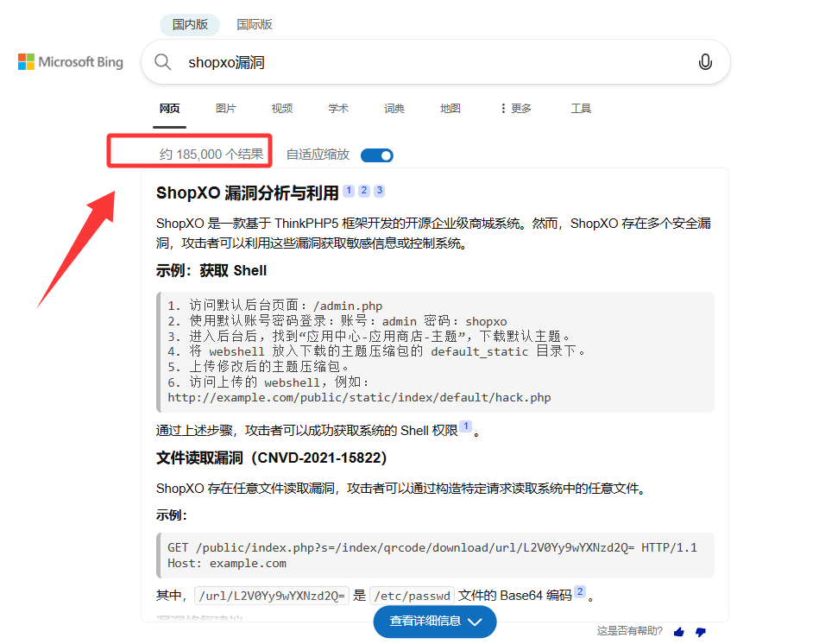Open the 词典 tab
This screenshot has height=644, width=819.
click(x=394, y=108)
